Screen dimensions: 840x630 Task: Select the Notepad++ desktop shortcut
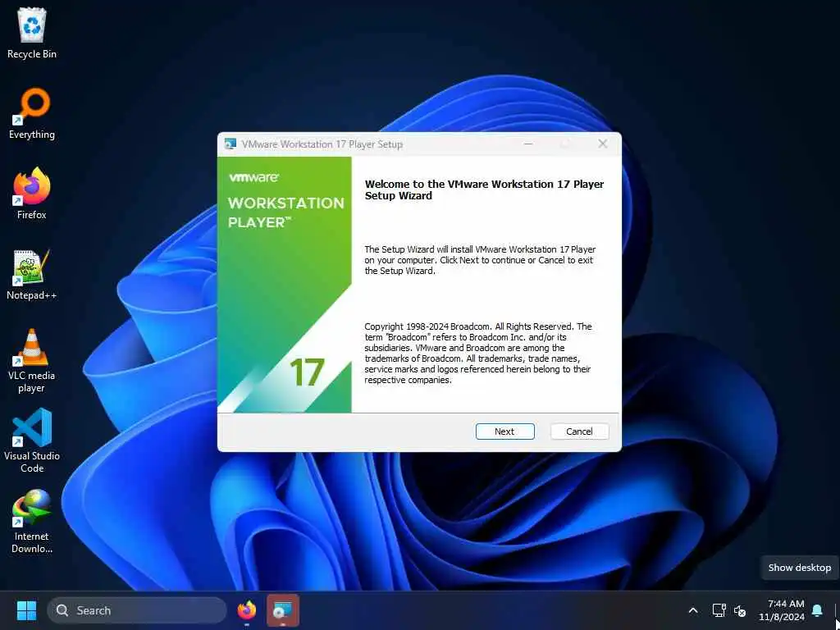coord(32,274)
